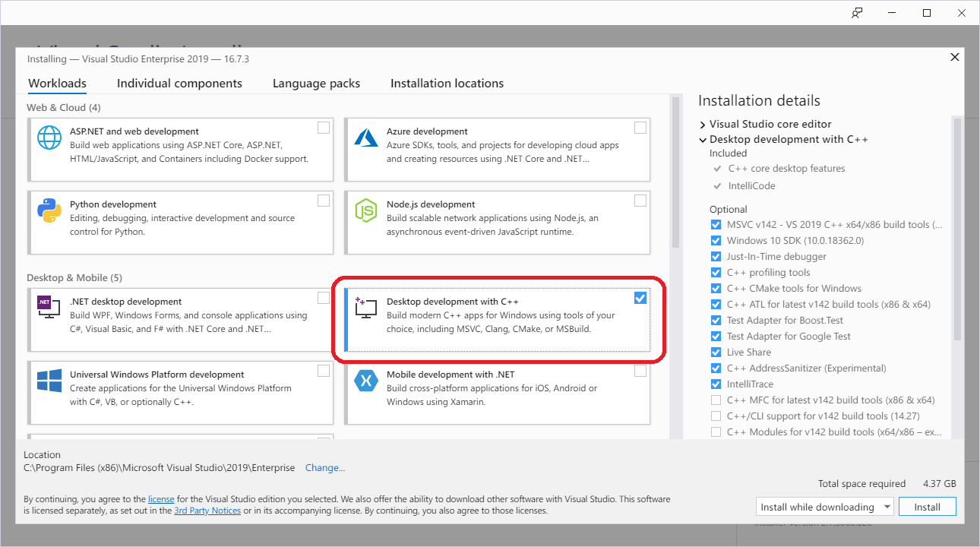Toggle Just-In-Time debugger checkbox
This screenshot has height=547, width=980.
coord(716,257)
